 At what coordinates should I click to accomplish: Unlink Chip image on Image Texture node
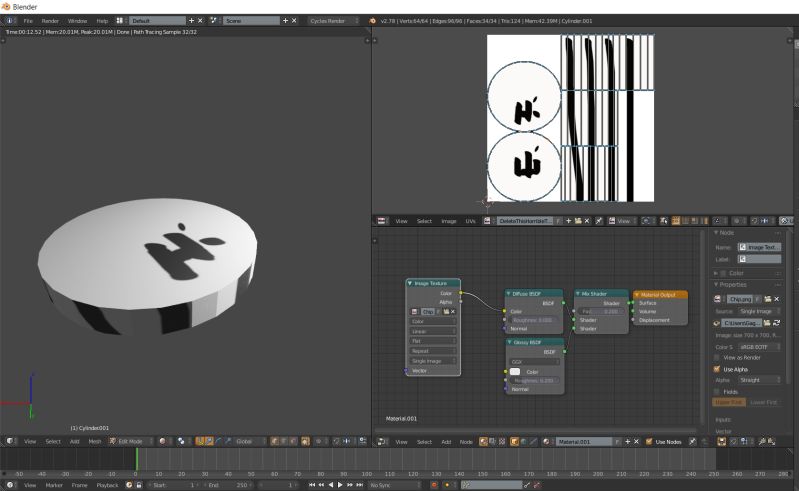pos(452,312)
